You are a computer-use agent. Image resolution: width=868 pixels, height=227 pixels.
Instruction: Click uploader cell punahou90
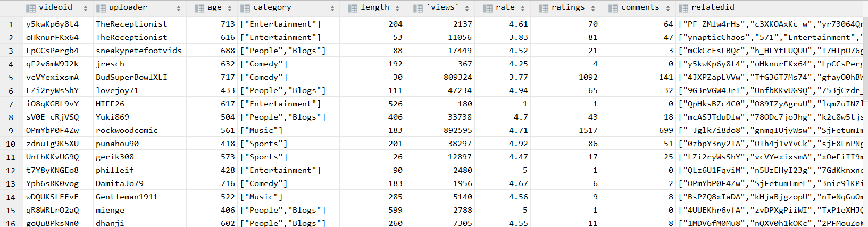[117, 144]
